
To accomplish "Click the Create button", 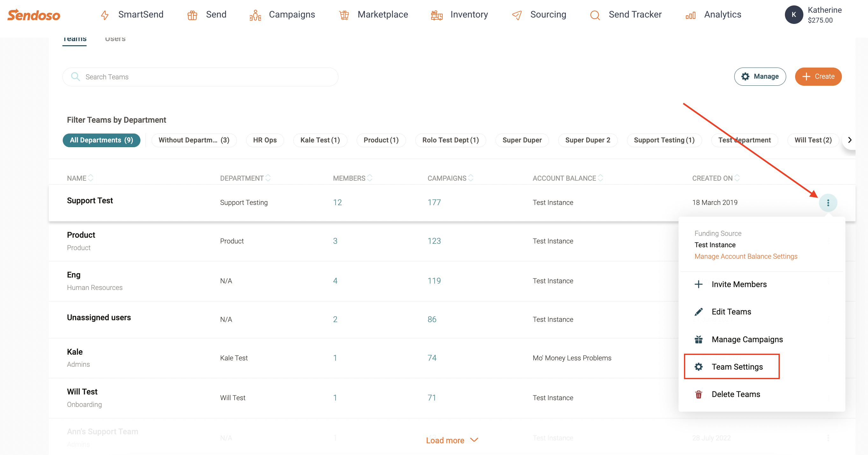I will tap(818, 76).
